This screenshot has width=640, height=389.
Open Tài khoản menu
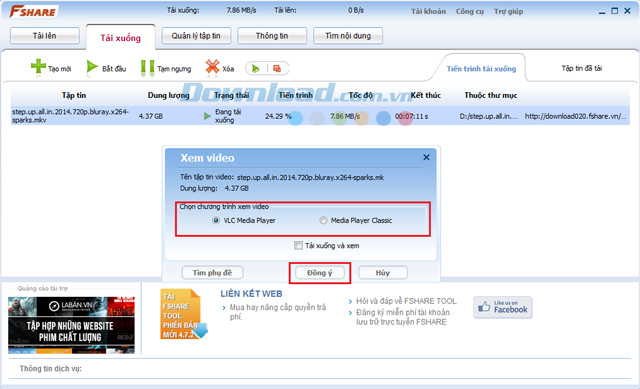(428, 11)
